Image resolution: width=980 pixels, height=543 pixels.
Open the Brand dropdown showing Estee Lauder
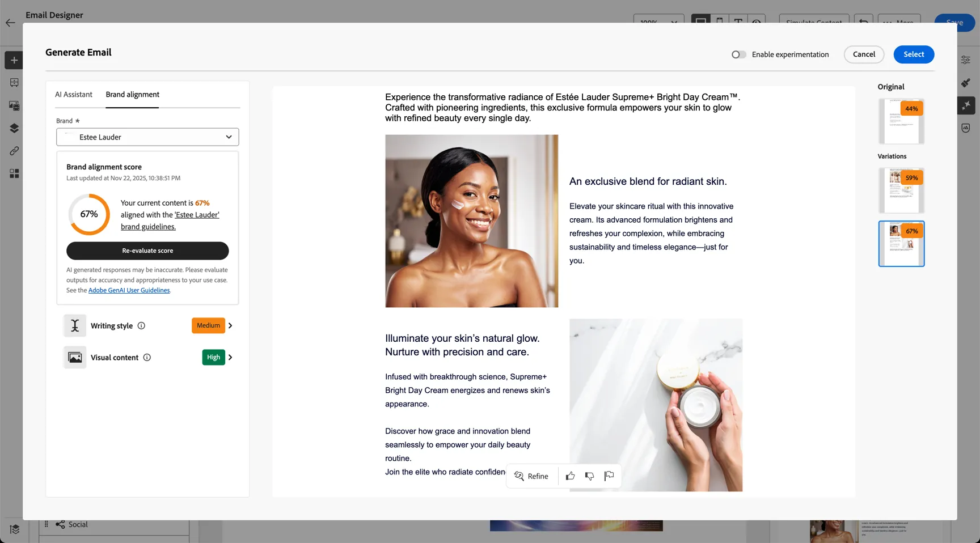click(x=147, y=137)
